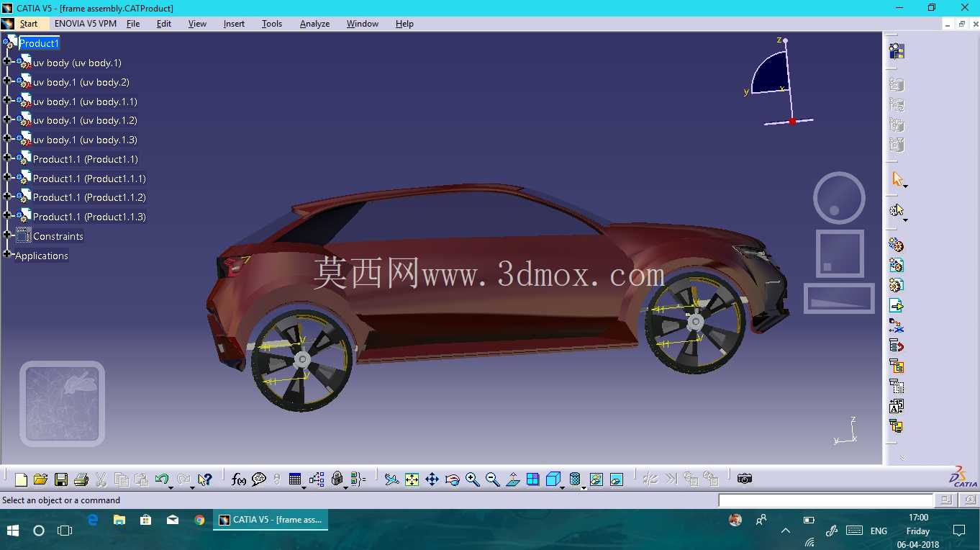980x550 pixels.
Task: Click the power input command field
Action: (x=825, y=500)
